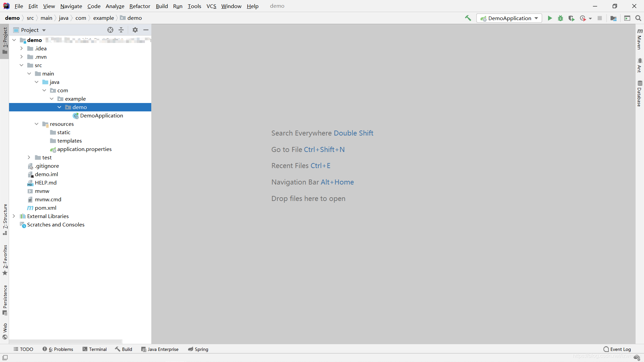
Task: Toggle the 2: Favorites side tab
Action: click(5, 260)
